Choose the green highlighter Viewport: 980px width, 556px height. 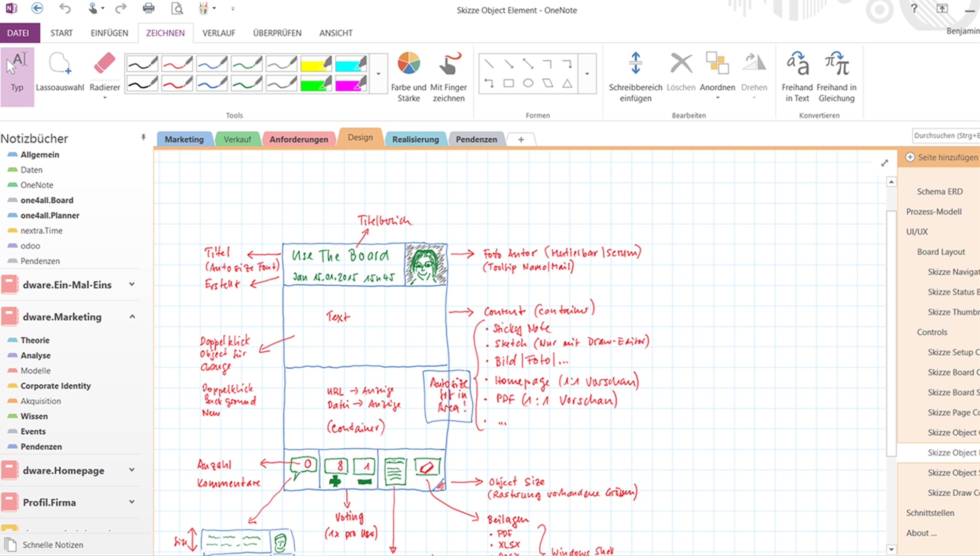pyautogui.click(x=316, y=83)
